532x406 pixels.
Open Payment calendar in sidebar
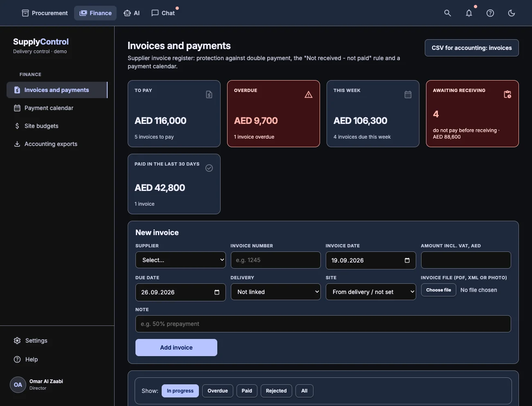[x=57, y=108]
